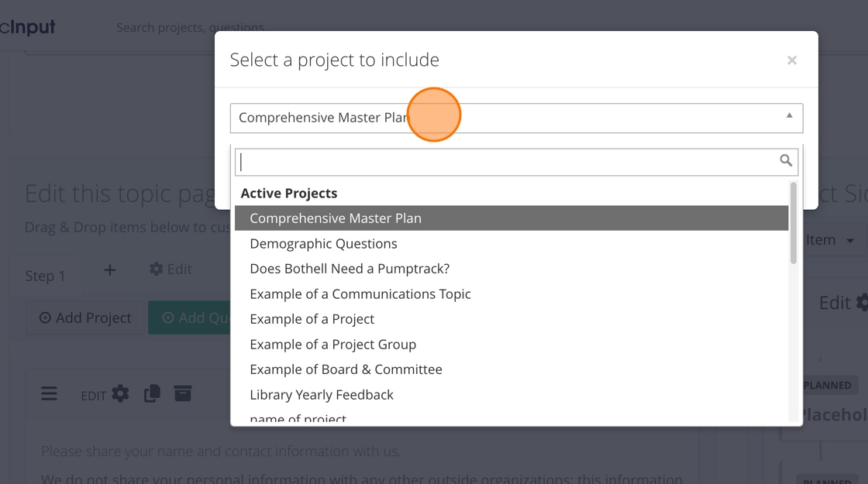Screen dimensions: 868x484
Task: Select Comprehensive Master Plan option
Action: (336, 218)
